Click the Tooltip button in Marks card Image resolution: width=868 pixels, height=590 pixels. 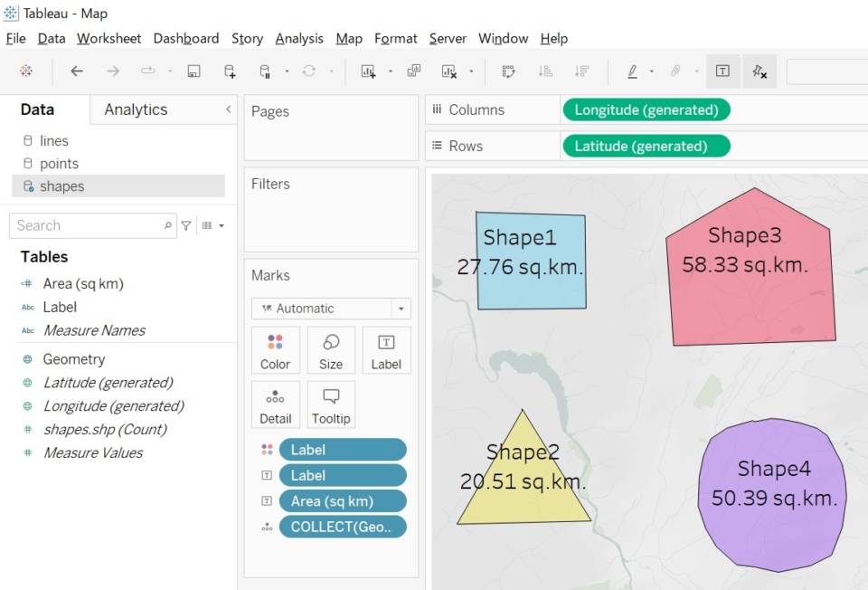[x=331, y=404]
